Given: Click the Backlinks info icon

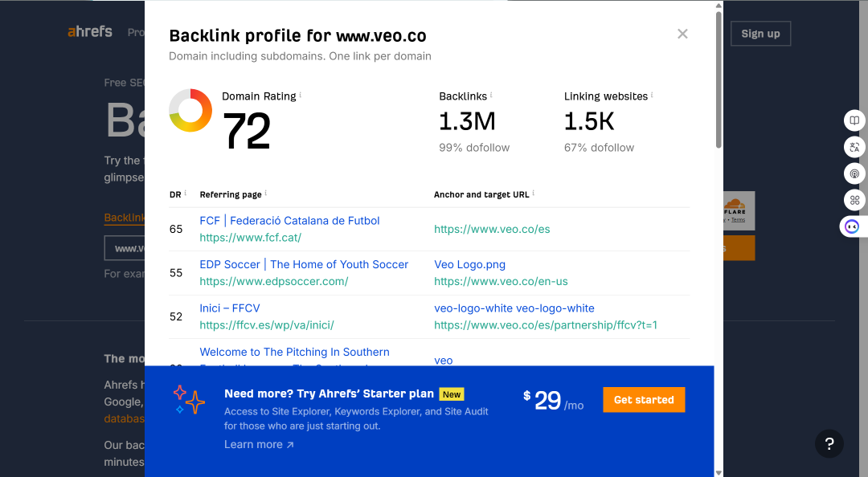Looking at the screenshot, I should (491, 95).
